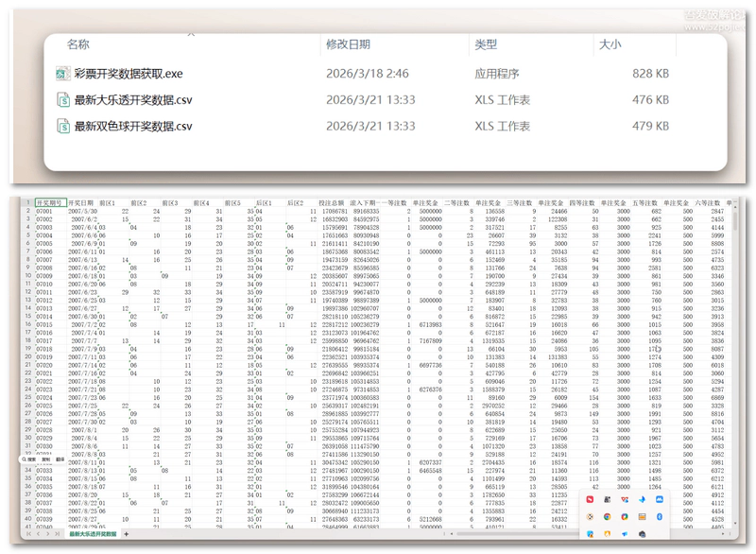Click the 搜索 item in floating toolbar
The width and height of the screenshot is (756, 554).
[x=30, y=459]
